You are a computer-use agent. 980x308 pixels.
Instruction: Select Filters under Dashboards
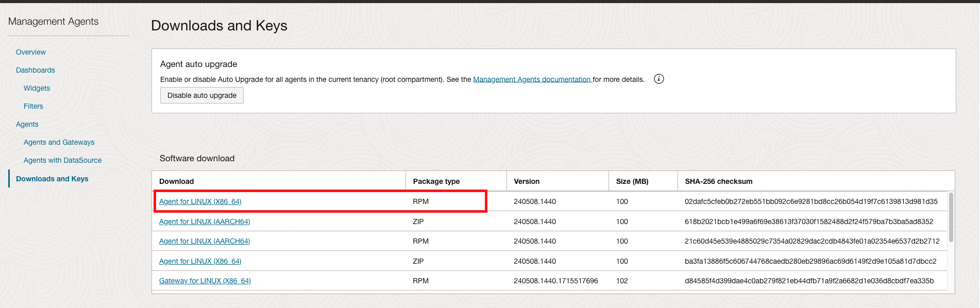point(33,106)
